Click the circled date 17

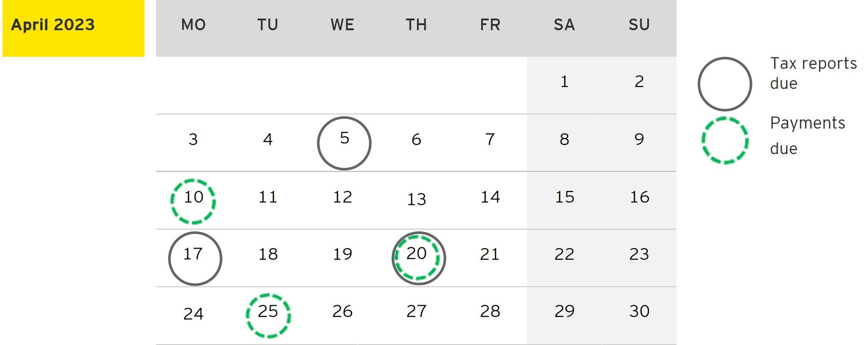coord(195,258)
